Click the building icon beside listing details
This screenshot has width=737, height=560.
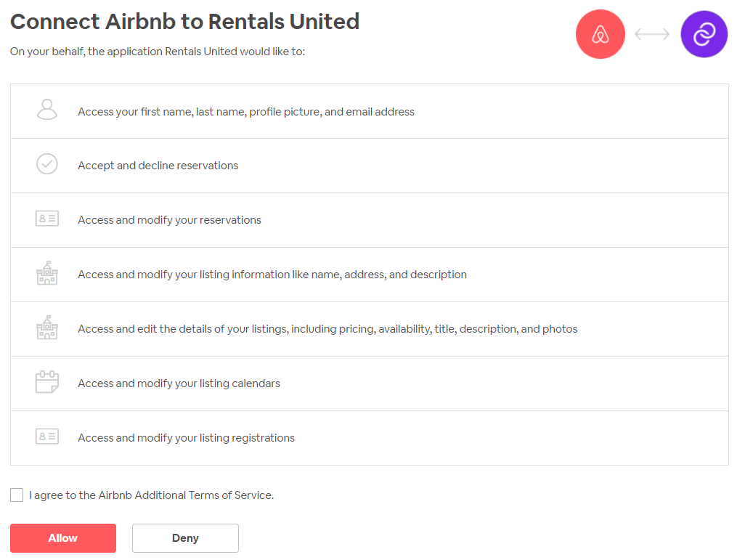46,328
